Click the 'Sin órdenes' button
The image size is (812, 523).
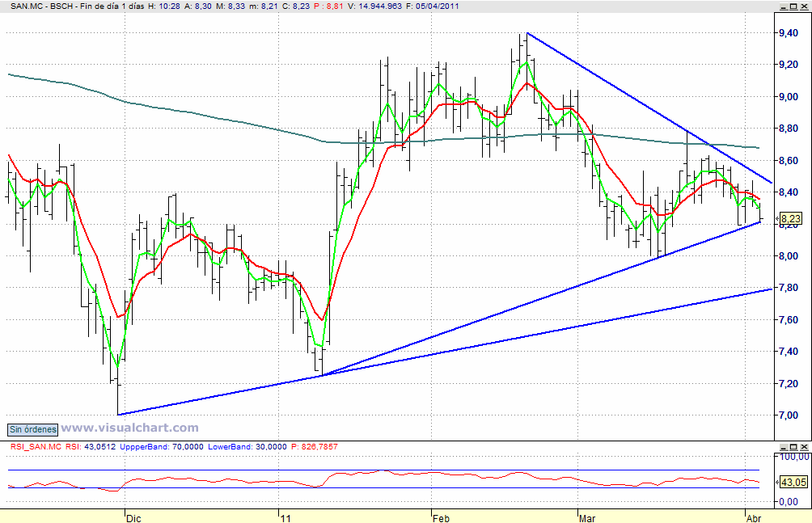coord(32,429)
